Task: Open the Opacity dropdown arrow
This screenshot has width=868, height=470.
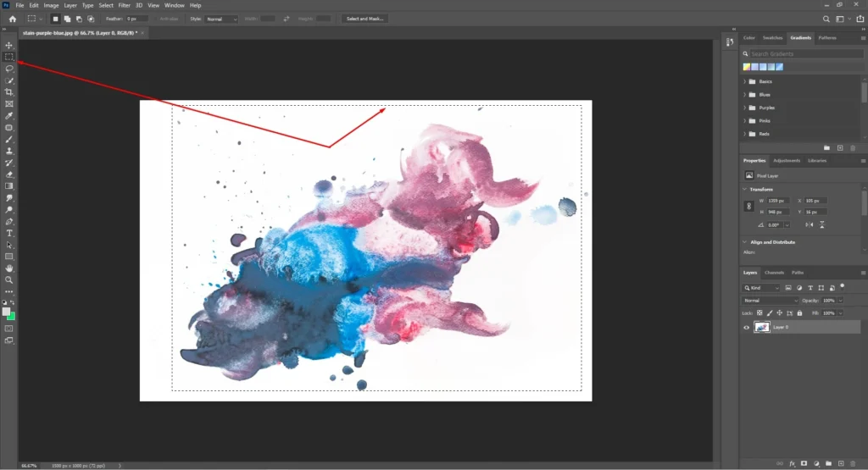Action: point(840,301)
